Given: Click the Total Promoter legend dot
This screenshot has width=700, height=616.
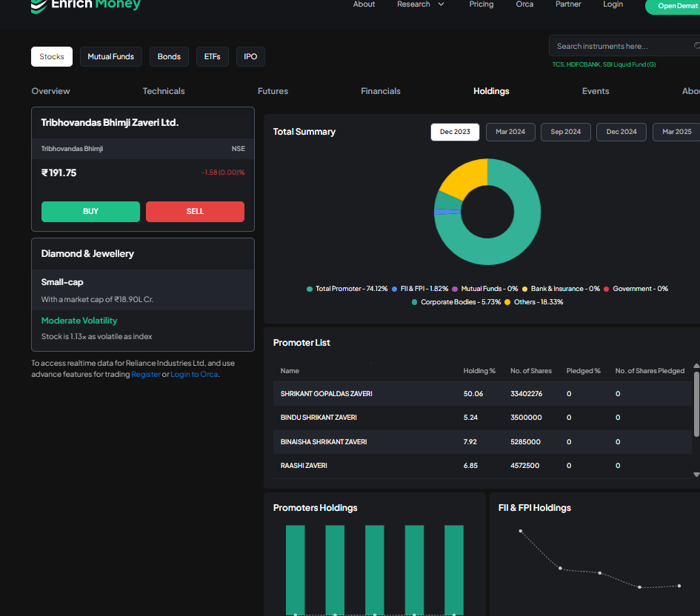Looking at the screenshot, I should [310, 289].
